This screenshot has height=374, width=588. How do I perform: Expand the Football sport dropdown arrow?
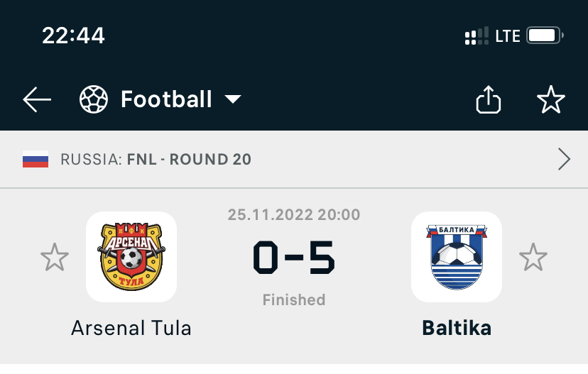(233, 99)
